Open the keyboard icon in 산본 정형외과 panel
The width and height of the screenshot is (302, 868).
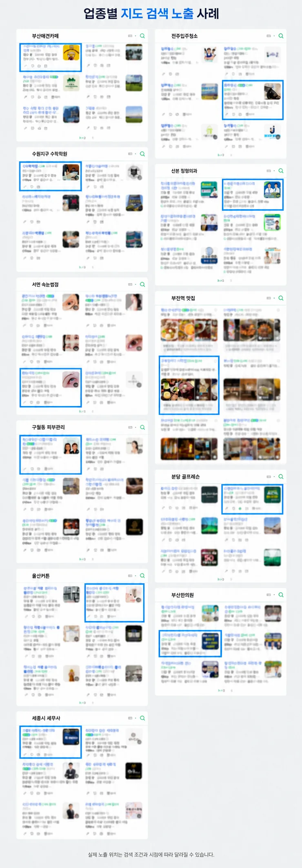[269, 171]
